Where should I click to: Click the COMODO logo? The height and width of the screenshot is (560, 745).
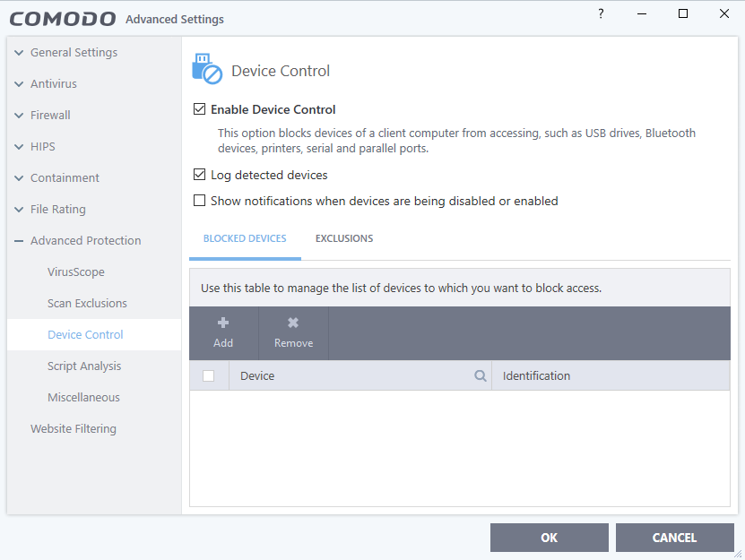[62, 19]
